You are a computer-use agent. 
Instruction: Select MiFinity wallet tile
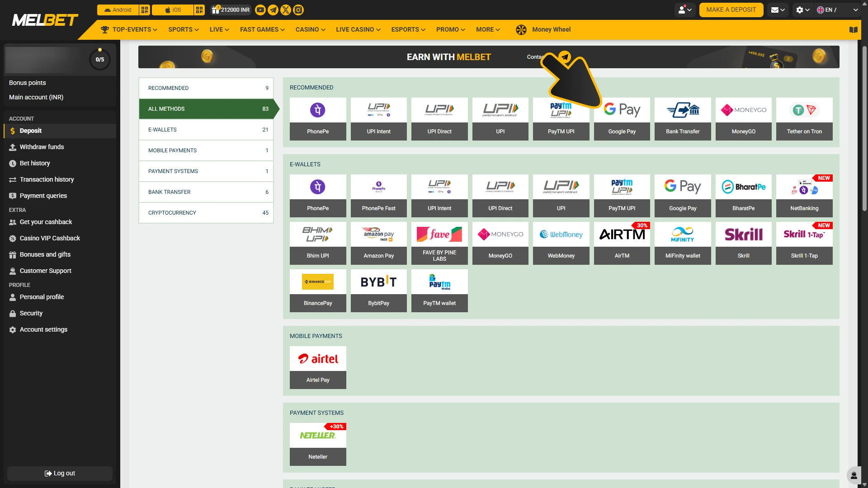[683, 244]
